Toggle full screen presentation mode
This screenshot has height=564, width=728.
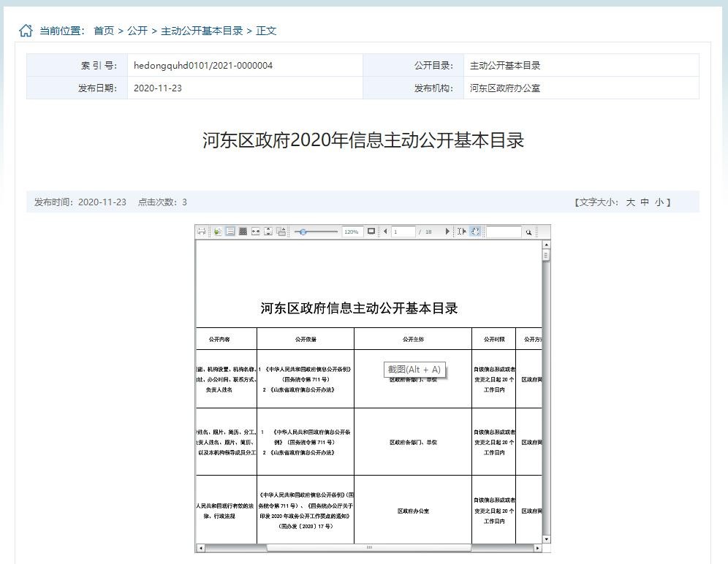371,231
